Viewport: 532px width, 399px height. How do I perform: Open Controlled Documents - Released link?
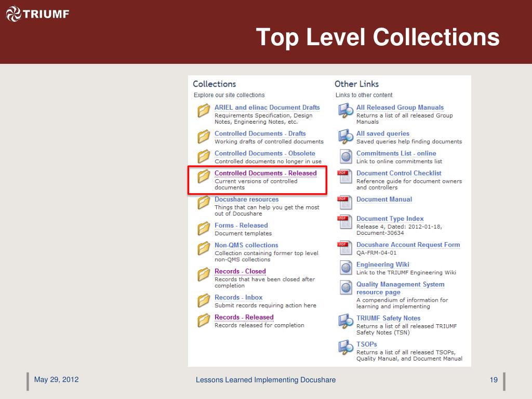pyautogui.click(x=265, y=173)
